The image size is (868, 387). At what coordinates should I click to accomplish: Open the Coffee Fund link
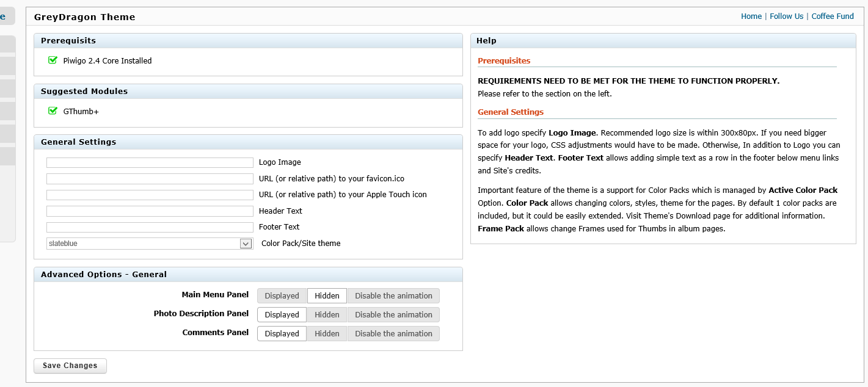(x=832, y=16)
